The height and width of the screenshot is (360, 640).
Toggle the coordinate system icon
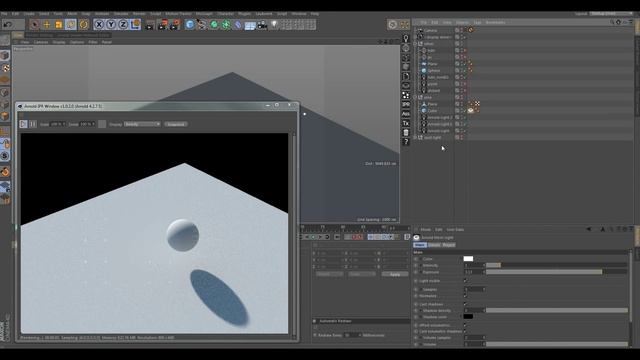pyautogui.click(x=136, y=24)
